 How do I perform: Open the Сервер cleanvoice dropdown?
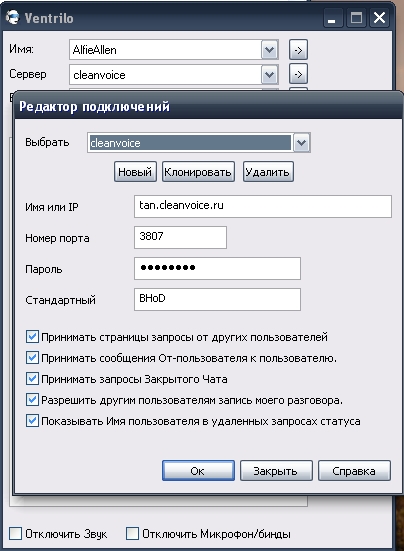(x=269, y=74)
